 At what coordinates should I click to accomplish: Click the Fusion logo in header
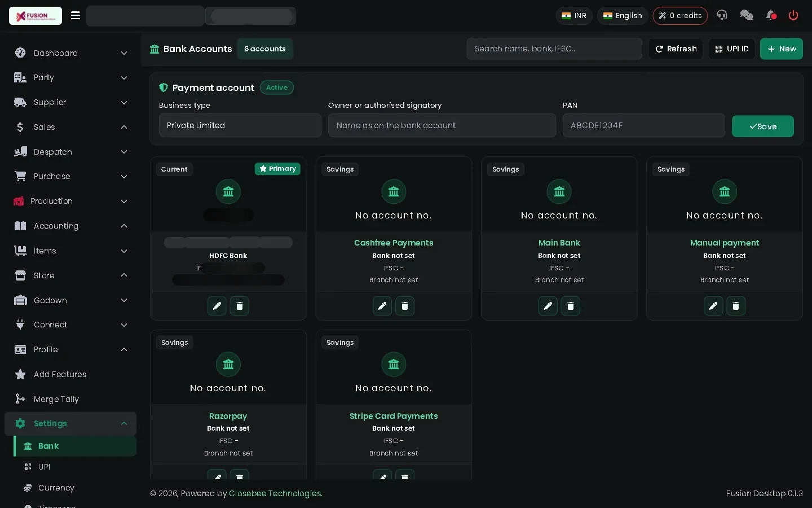36,16
